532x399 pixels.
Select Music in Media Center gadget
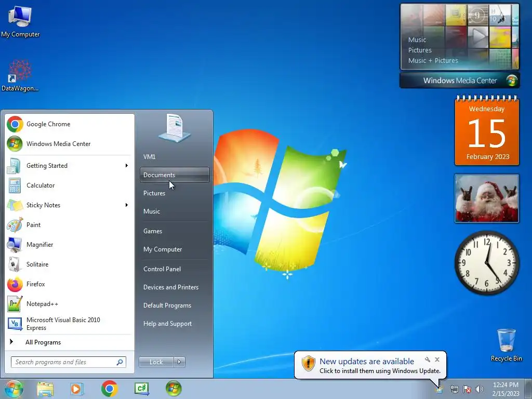(x=417, y=39)
